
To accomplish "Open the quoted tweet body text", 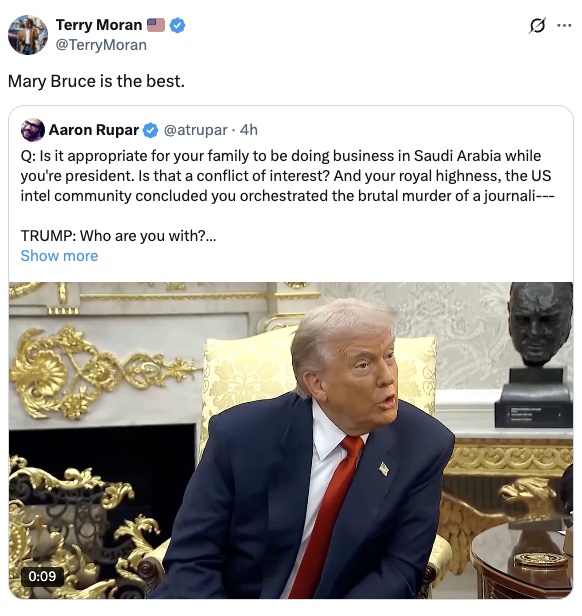I will point(287,176).
